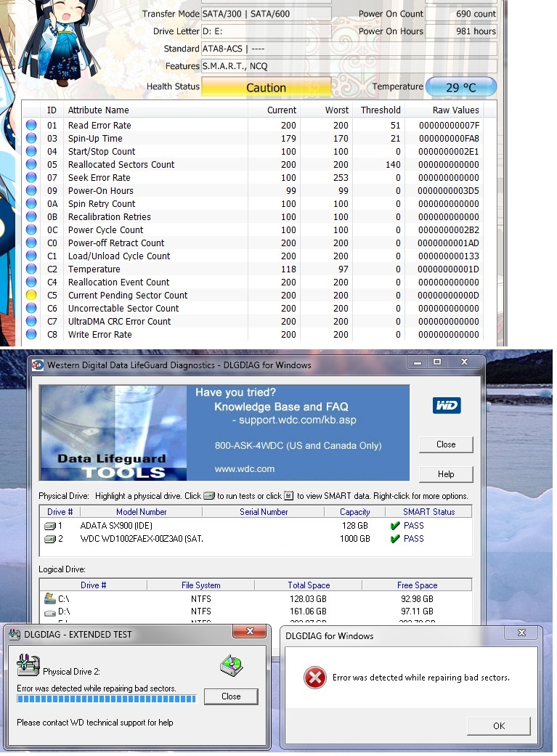The image size is (557, 756).
Task: Click the Free Space column header
Action: pyautogui.click(x=417, y=585)
